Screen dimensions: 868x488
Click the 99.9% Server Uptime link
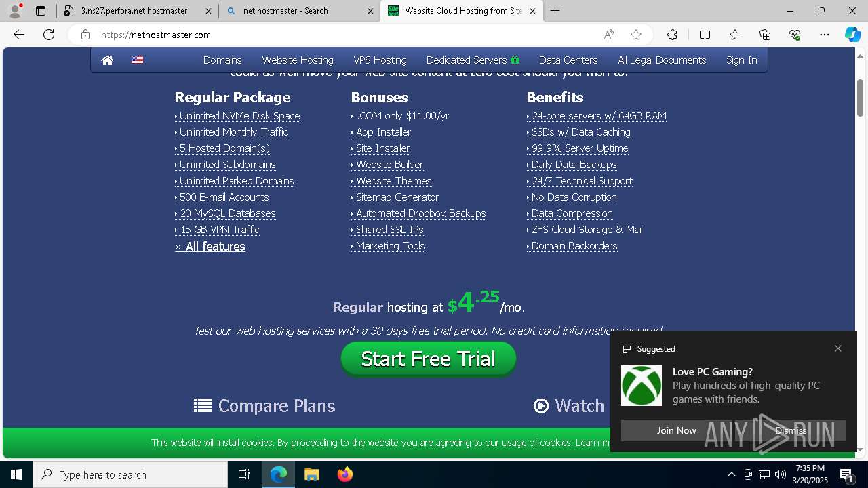click(578, 148)
